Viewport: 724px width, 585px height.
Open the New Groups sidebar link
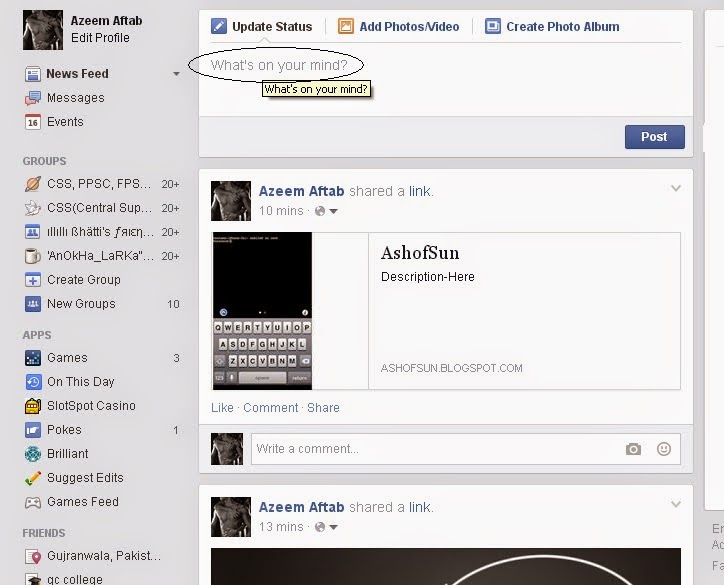[81, 304]
